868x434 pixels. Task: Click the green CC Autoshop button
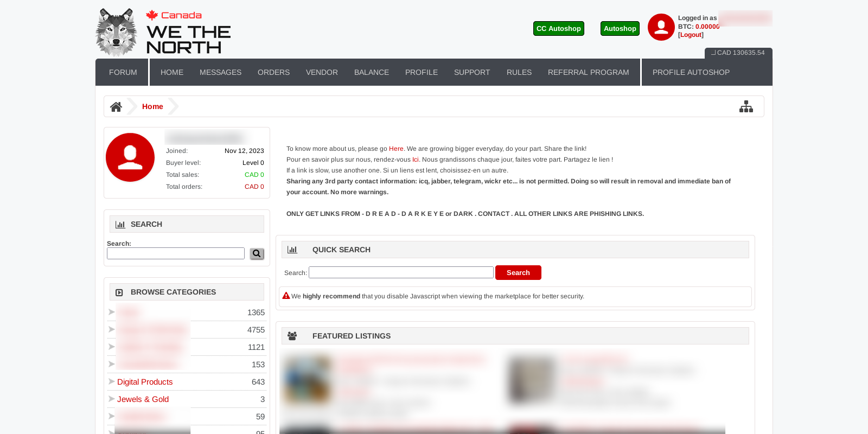pos(558,29)
